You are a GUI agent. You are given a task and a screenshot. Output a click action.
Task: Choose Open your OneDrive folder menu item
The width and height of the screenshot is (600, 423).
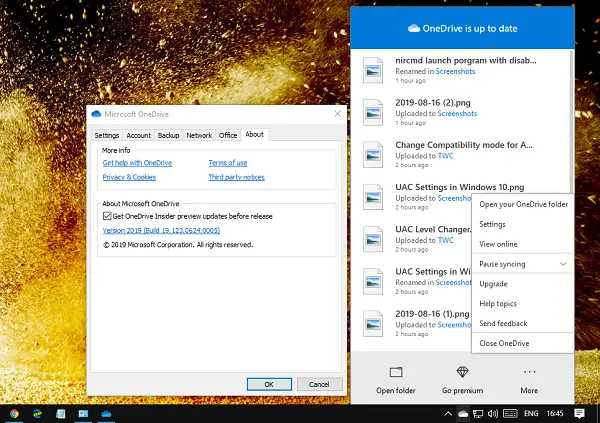click(523, 204)
